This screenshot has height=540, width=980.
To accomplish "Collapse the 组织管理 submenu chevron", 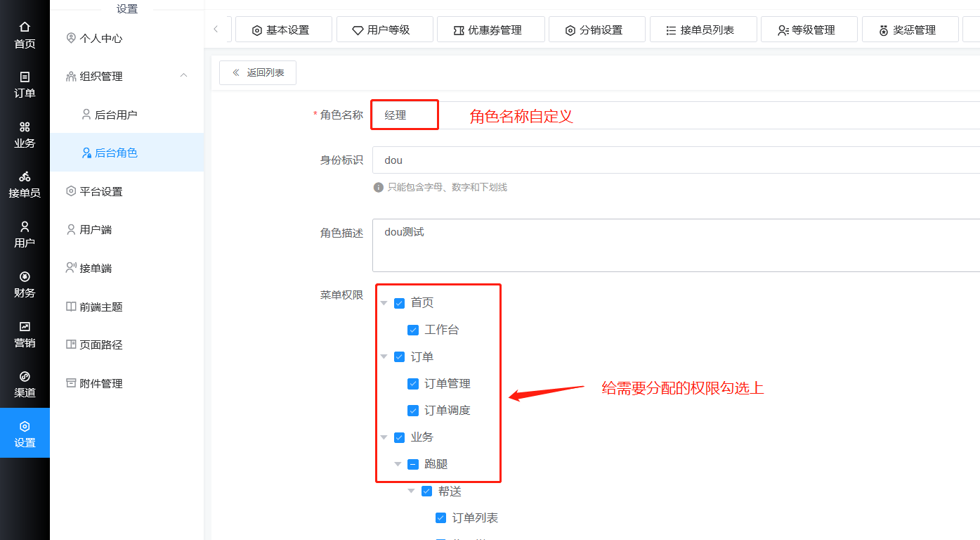I will [184, 75].
